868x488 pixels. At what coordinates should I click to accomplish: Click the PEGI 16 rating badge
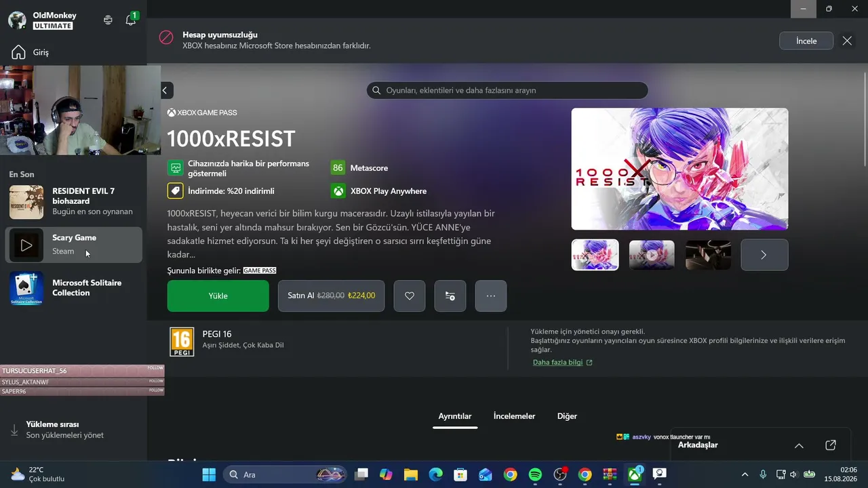[182, 342]
